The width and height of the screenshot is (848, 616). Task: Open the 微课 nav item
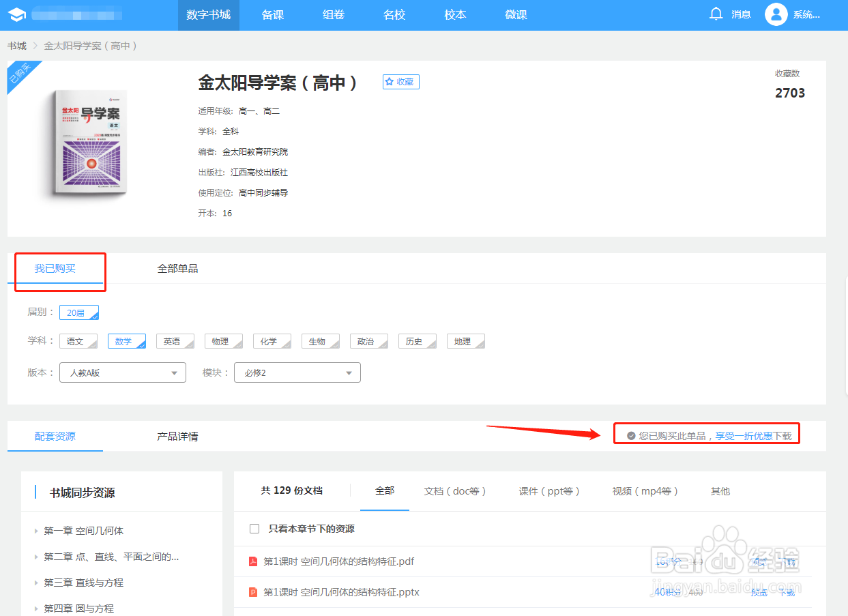516,15
